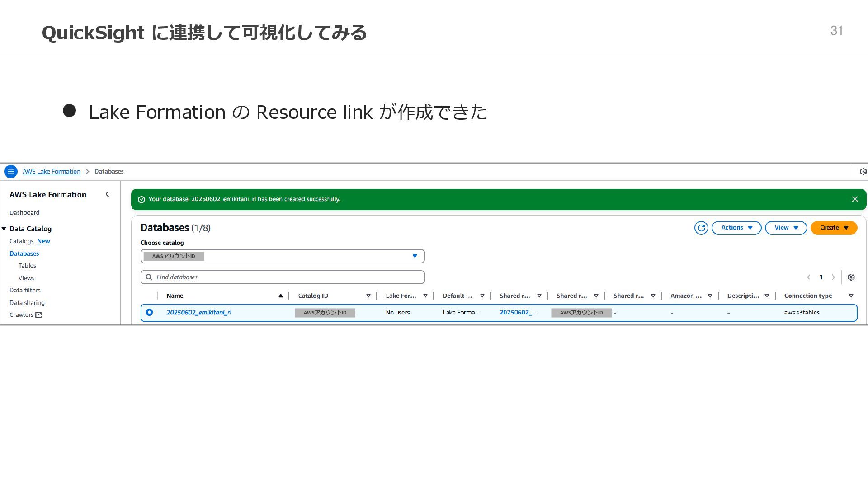Toggle sort on Catalog ID column
The width and height of the screenshot is (868, 488).
click(x=368, y=296)
